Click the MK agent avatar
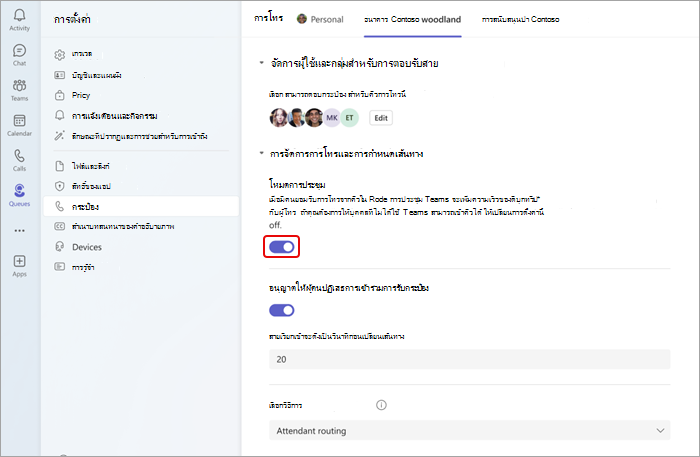700x457 pixels. coord(332,118)
